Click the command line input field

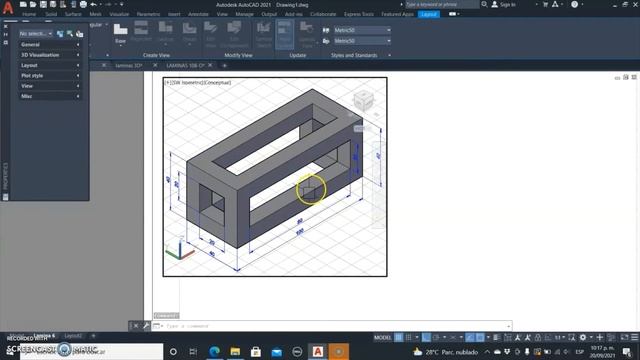[332, 326]
